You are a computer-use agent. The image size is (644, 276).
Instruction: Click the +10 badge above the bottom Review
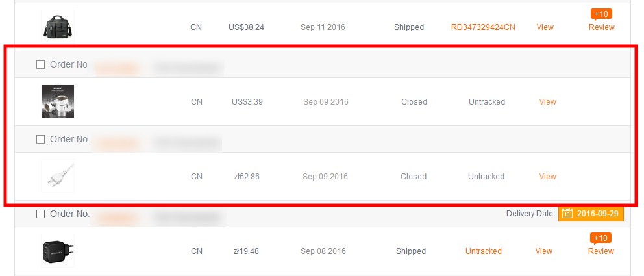(601, 238)
